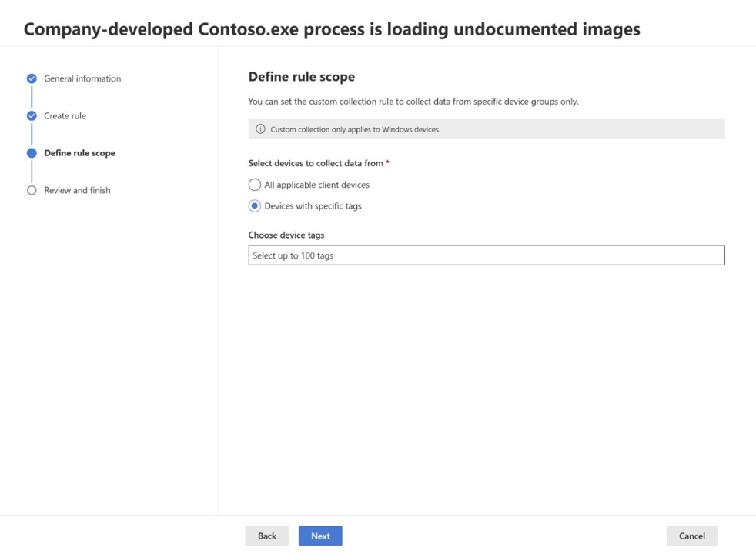Cancel the rule wizard
This screenshot has height=554, width=756.
click(x=692, y=536)
